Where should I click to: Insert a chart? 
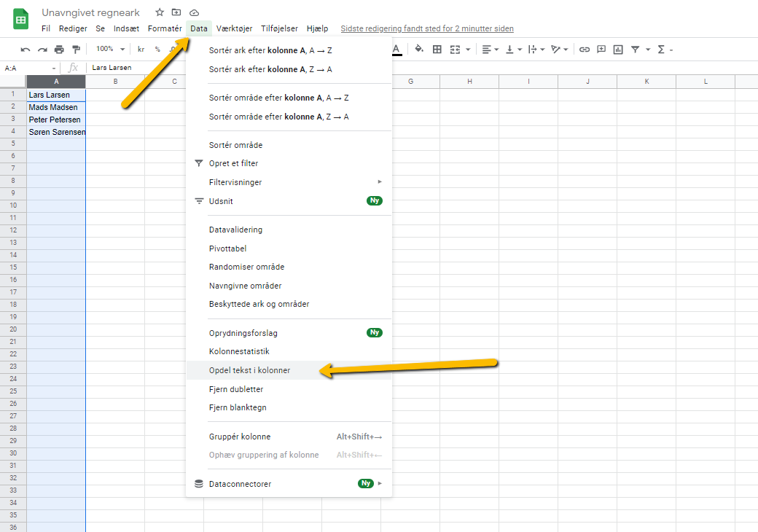coord(618,49)
